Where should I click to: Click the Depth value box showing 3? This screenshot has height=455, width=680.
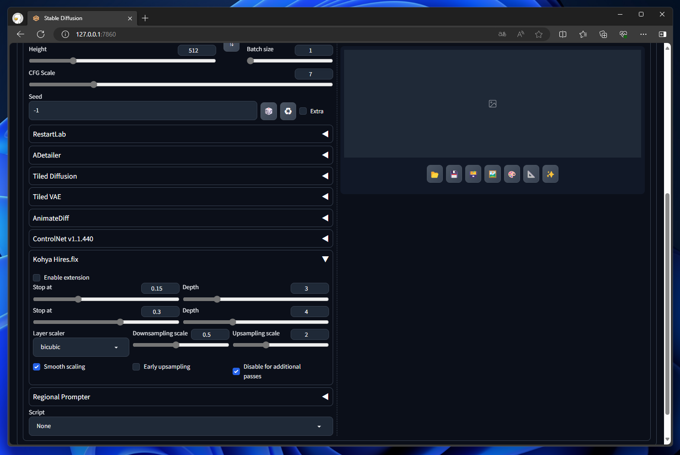click(309, 288)
